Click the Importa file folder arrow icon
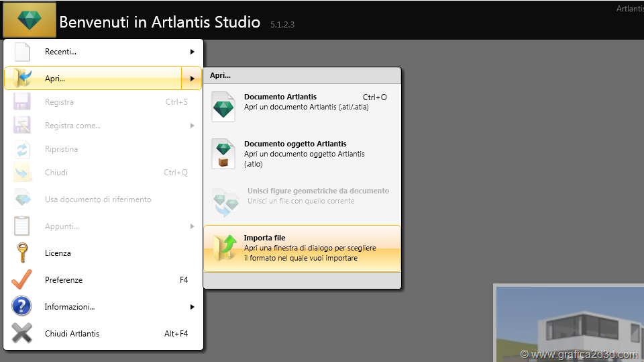 pyautogui.click(x=224, y=248)
